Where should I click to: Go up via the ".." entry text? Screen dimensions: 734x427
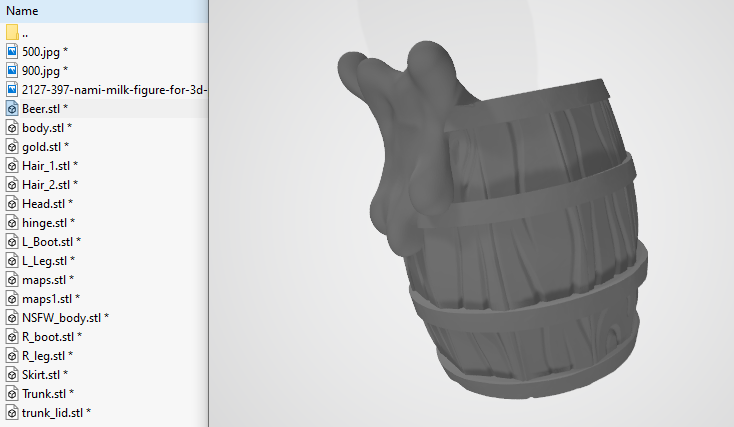tap(25, 34)
